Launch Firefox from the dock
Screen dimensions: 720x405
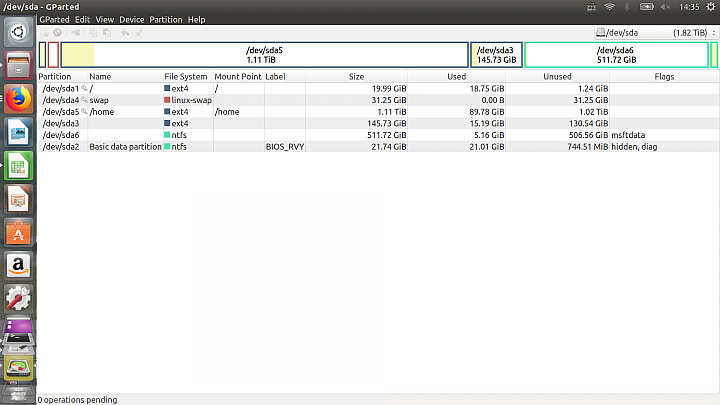(x=18, y=99)
